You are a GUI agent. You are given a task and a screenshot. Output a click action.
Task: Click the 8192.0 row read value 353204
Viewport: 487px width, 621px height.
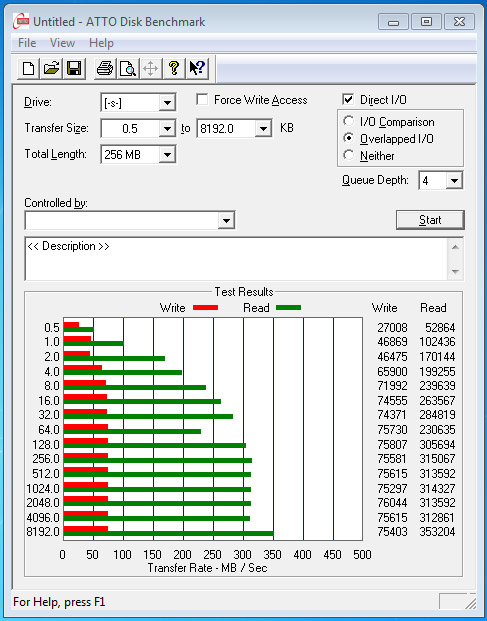pyautogui.click(x=437, y=531)
